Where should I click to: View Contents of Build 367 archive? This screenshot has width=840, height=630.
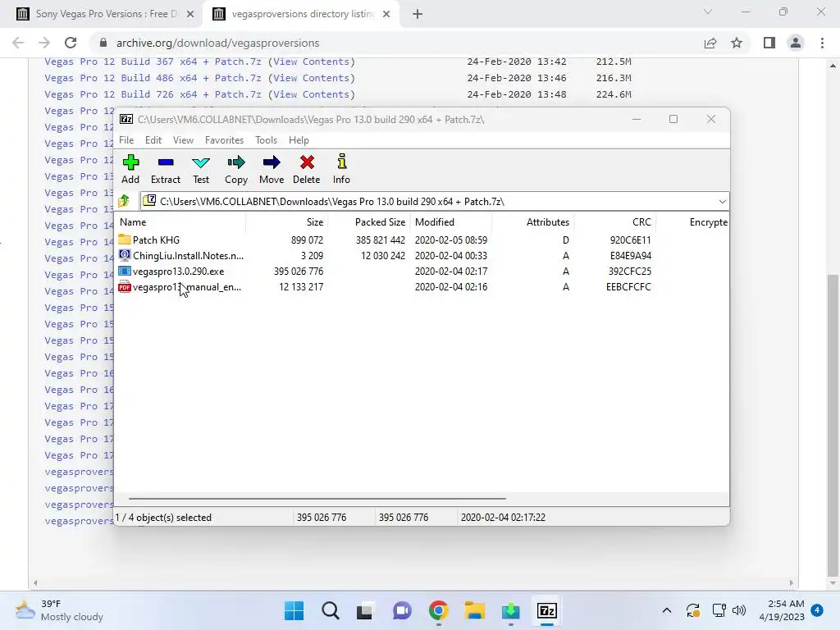(x=311, y=62)
